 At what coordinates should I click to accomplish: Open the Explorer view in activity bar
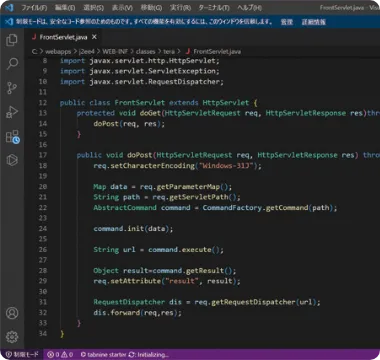(12, 40)
